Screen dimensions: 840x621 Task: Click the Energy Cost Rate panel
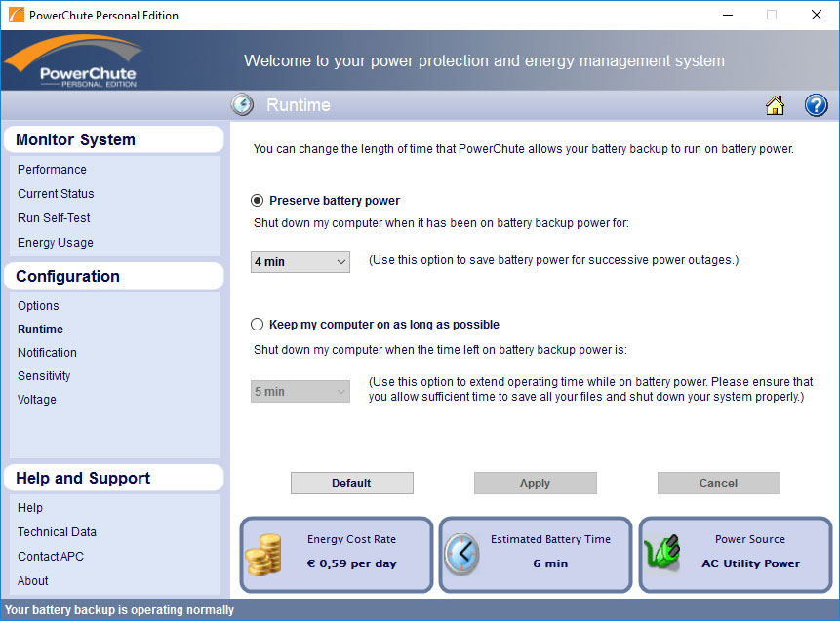point(337,555)
